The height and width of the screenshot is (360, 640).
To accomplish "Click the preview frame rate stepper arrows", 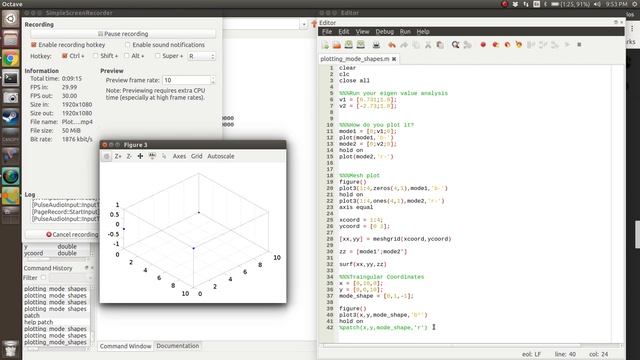I will [x=213, y=80].
